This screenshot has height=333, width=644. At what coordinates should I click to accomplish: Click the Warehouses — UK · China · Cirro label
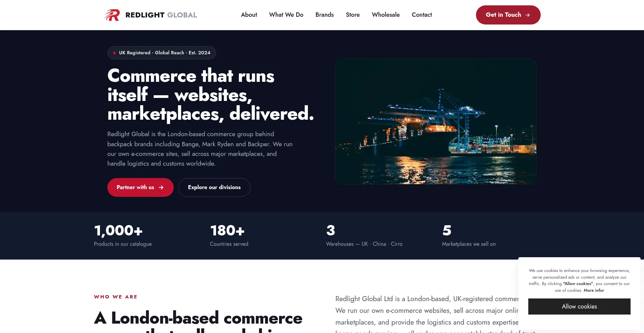[x=364, y=244]
